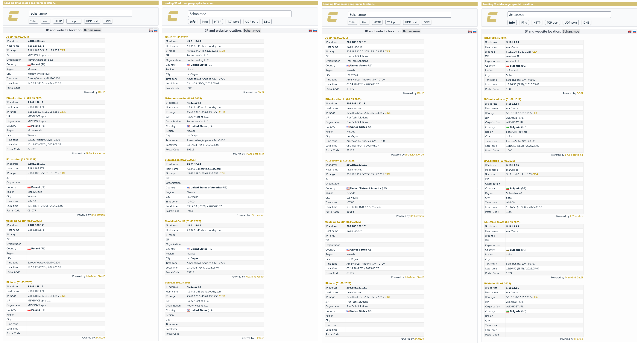Open CIDR link in IPInfo.io section for 5.181.188.171

pos(63,296)
